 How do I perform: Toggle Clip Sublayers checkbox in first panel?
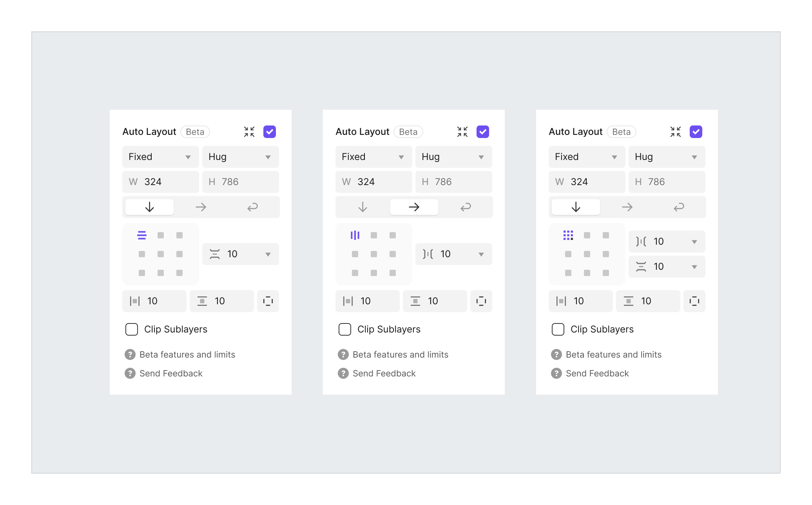click(131, 329)
